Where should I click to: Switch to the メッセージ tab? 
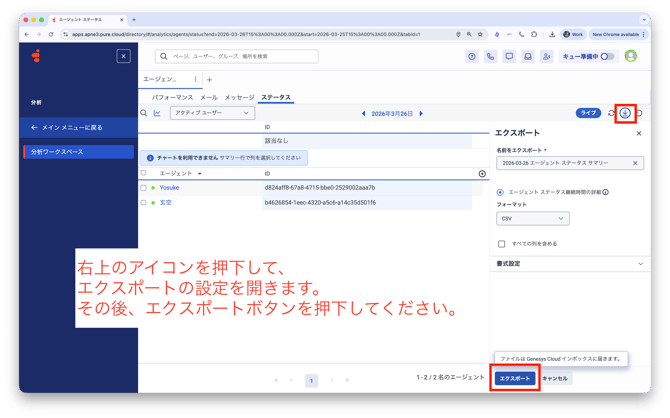[x=239, y=97]
